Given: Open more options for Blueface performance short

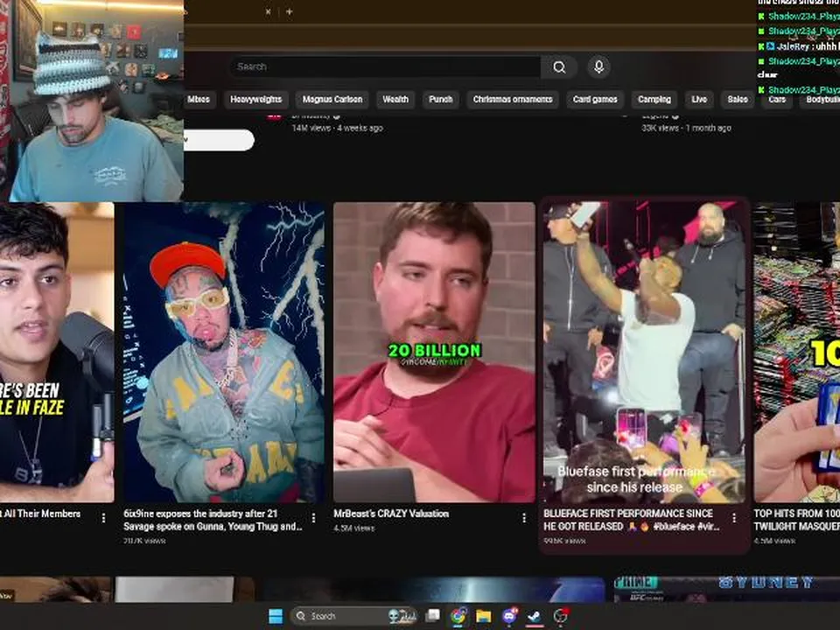Looking at the screenshot, I should point(734,518).
